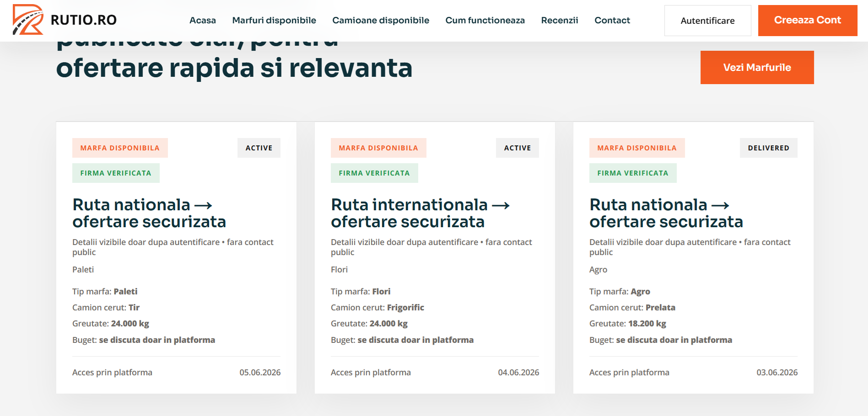868x416 pixels.
Task: Click "Tip marfa: Paleti" text
Action: coord(105,291)
